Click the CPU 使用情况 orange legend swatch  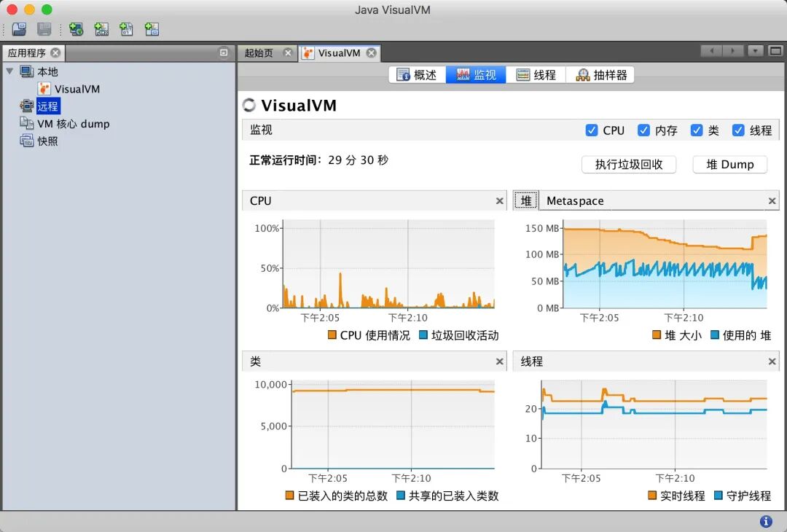(332, 335)
